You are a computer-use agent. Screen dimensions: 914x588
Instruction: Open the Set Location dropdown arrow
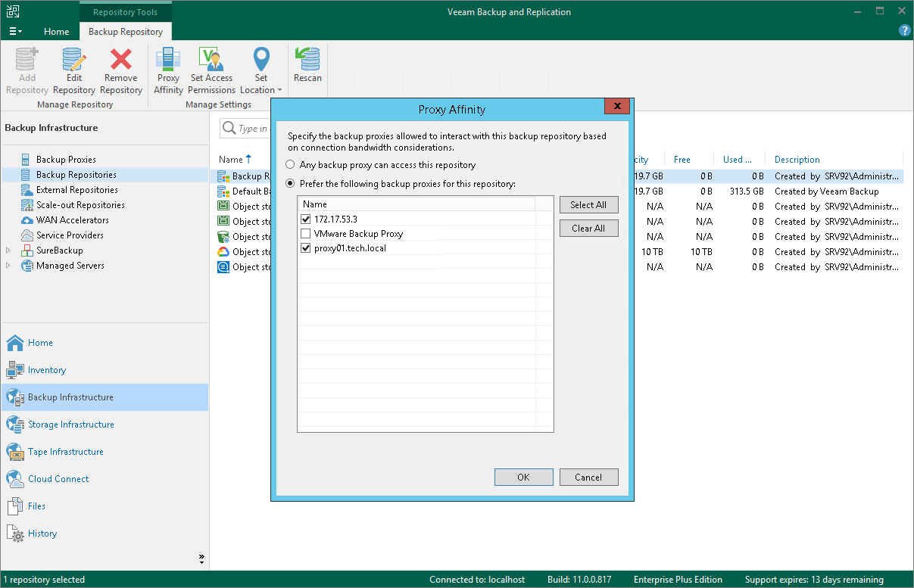coord(279,90)
